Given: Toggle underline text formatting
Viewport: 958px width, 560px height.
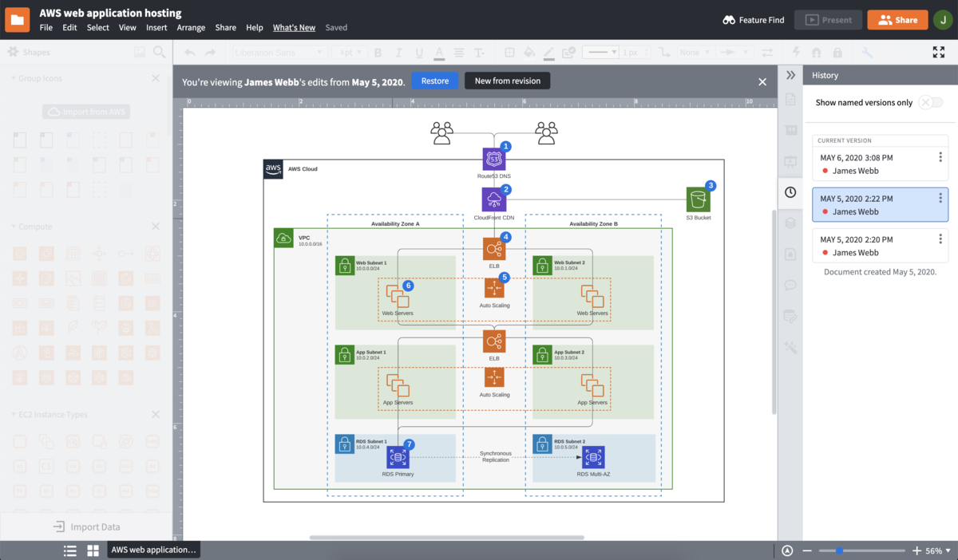Looking at the screenshot, I should (418, 53).
